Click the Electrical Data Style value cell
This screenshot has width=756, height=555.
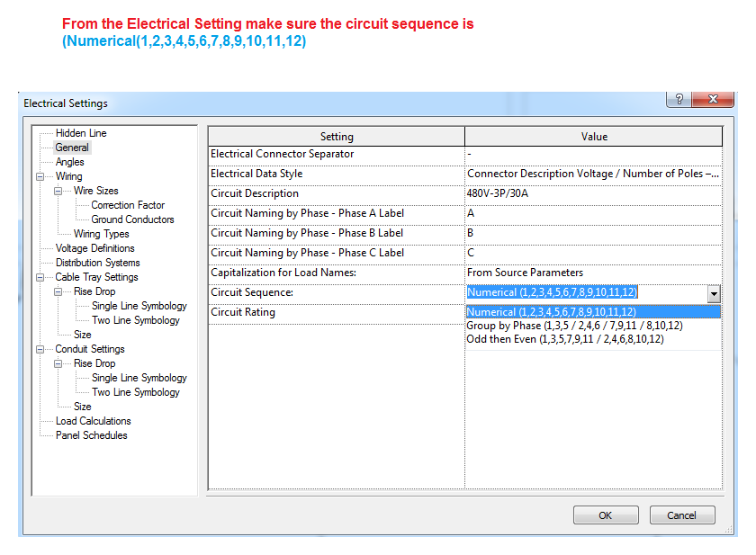click(x=593, y=174)
